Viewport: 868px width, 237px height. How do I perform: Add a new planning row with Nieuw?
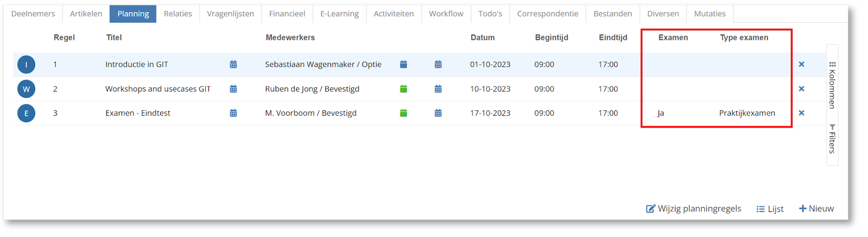coord(816,209)
